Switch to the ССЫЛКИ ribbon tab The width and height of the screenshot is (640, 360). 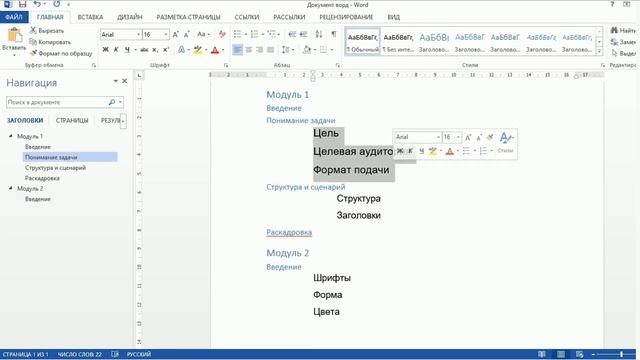(247, 17)
